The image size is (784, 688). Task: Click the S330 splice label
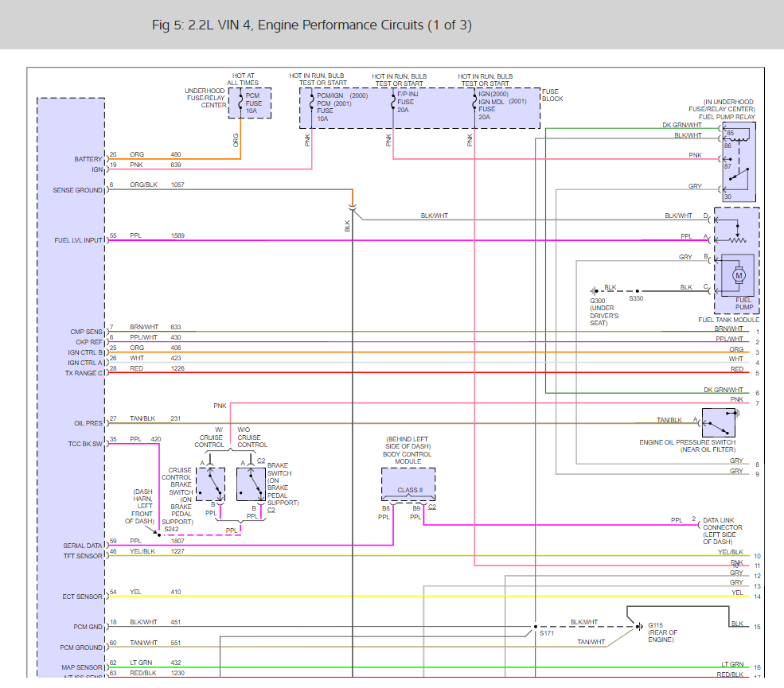(636, 300)
